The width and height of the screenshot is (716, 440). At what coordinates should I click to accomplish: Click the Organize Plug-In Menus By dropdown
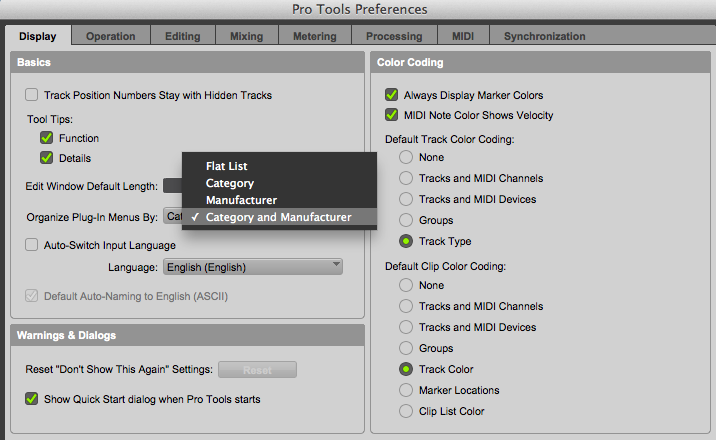click(173, 216)
